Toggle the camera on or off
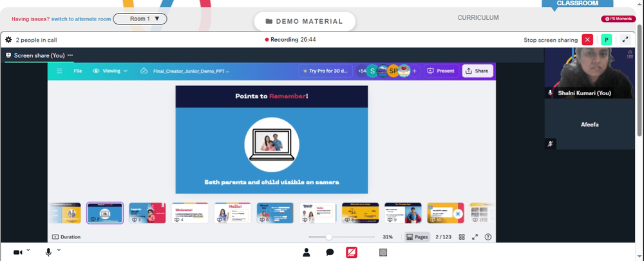644x261 pixels. [17, 253]
